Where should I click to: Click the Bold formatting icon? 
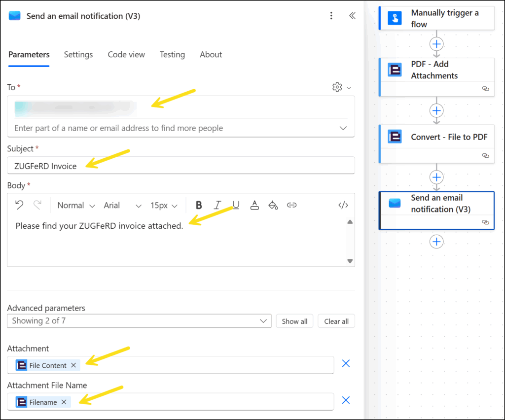tap(199, 206)
